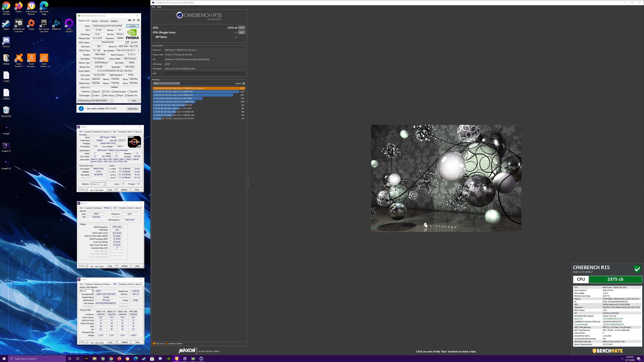Click the Identical System legend swatch
This screenshot has height=362, width=644.
click(167, 344)
